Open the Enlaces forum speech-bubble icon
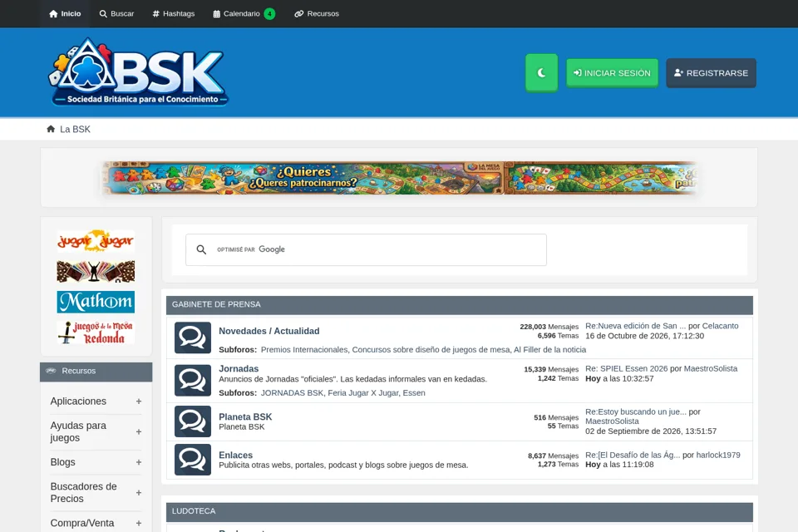The width and height of the screenshot is (798, 532). click(192, 460)
